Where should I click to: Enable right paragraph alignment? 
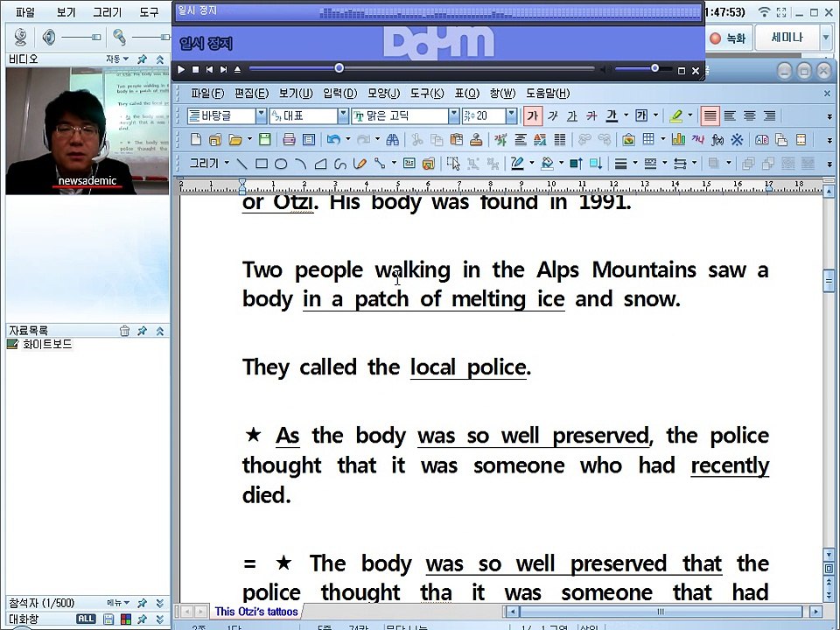(769, 115)
